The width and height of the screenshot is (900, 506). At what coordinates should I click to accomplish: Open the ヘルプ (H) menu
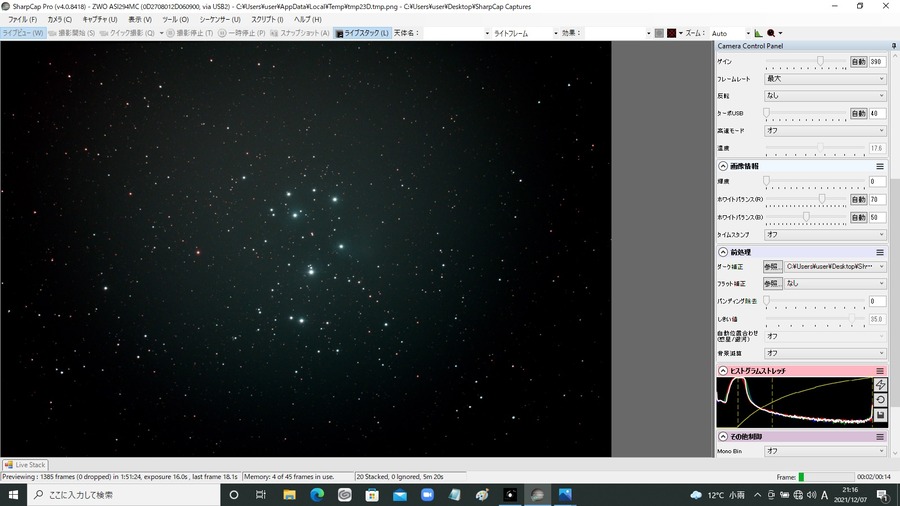[x=308, y=20]
